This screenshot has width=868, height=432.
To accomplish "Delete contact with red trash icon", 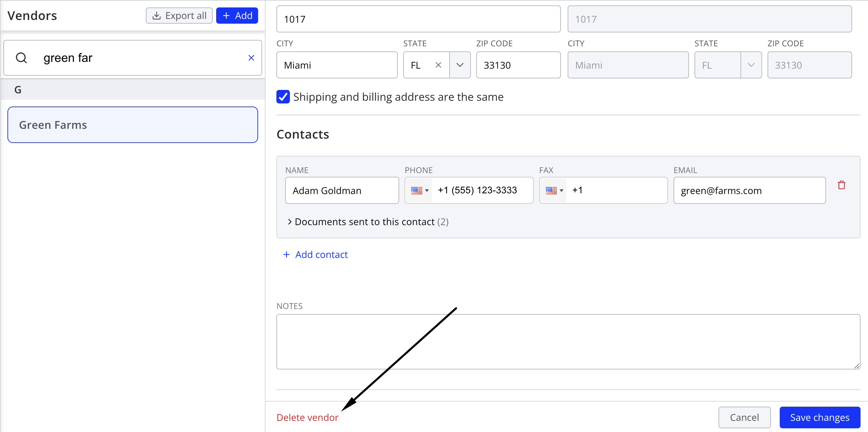I will click(x=842, y=185).
